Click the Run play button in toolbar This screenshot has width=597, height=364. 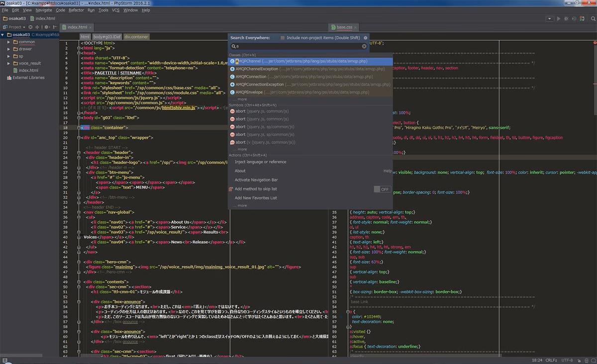click(x=559, y=18)
